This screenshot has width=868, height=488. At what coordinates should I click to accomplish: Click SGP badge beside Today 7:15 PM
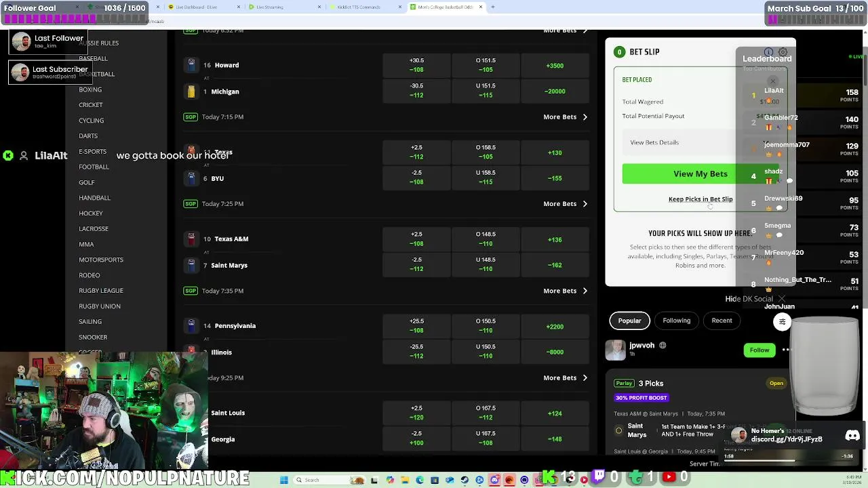[x=191, y=117]
